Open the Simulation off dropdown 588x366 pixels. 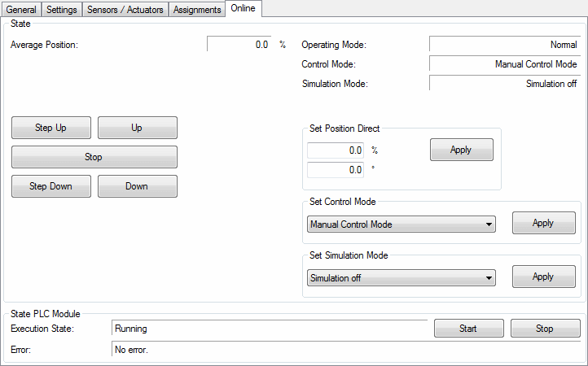(402, 278)
